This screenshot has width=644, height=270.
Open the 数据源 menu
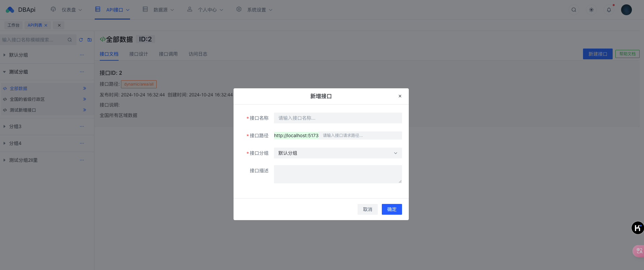click(x=158, y=10)
